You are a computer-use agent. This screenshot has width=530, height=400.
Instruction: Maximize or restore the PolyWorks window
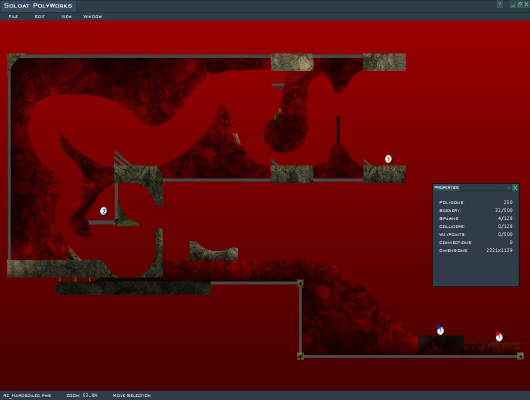(x=520, y=5)
